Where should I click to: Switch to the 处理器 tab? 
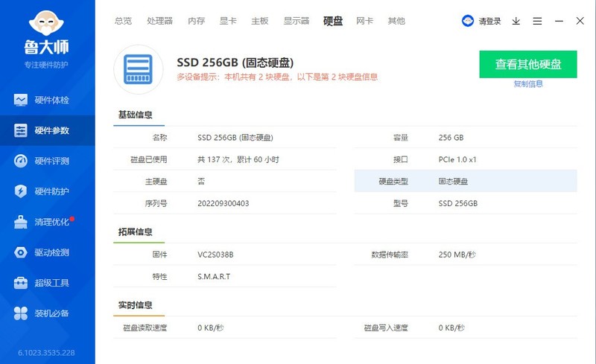coord(159,21)
